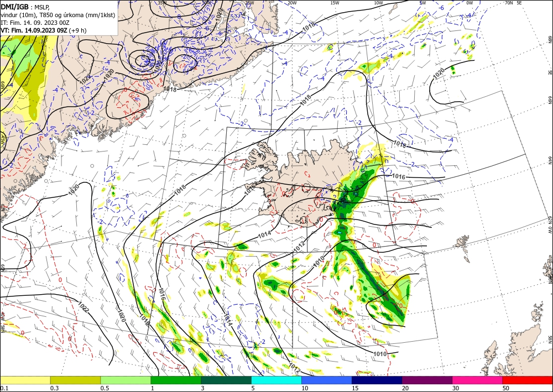
Task: Click the '10' legend value label
Action: point(305,388)
